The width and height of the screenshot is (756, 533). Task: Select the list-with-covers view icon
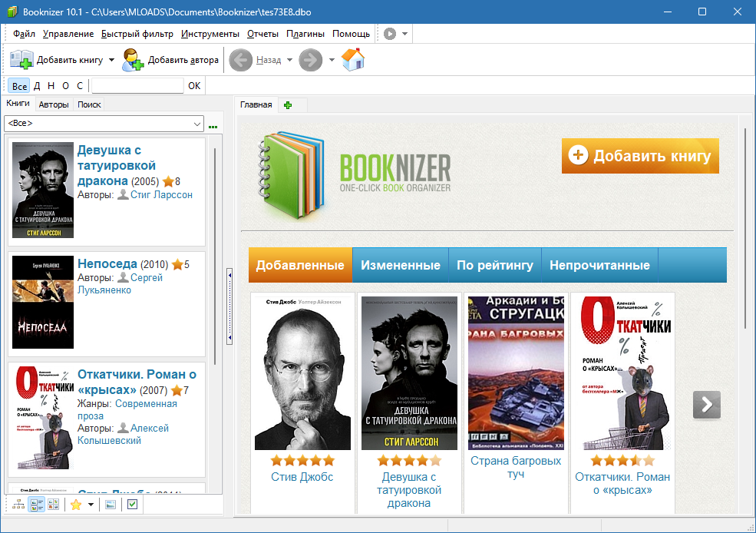coord(36,505)
